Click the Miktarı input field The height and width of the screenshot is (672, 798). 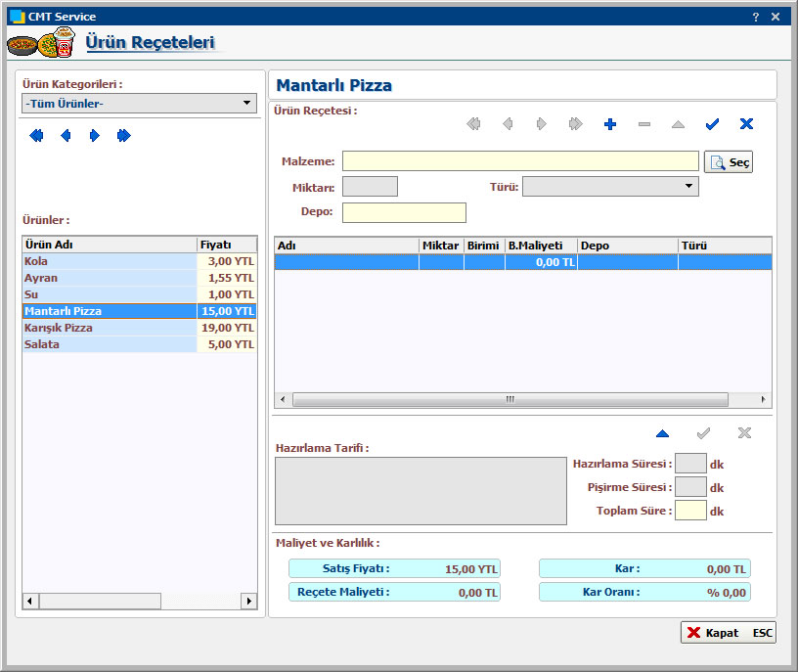370,186
